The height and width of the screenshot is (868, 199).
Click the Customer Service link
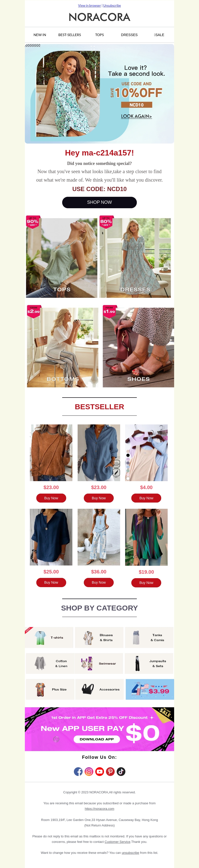coord(117,841)
